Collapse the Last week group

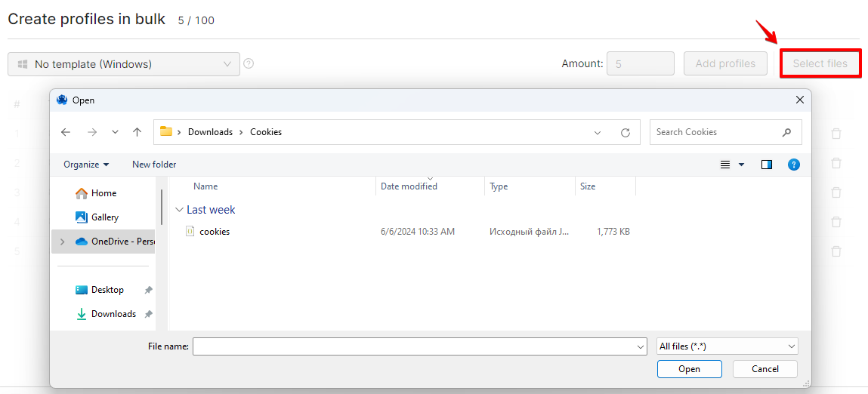click(x=179, y=210)
